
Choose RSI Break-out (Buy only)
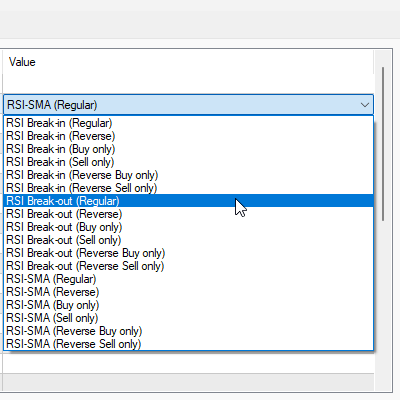189,227
